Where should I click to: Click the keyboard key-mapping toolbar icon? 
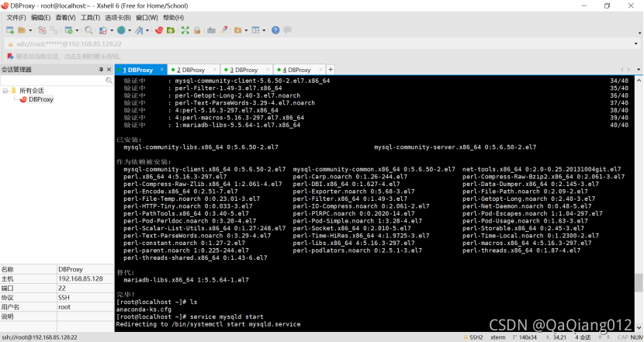tap(211, 30)
